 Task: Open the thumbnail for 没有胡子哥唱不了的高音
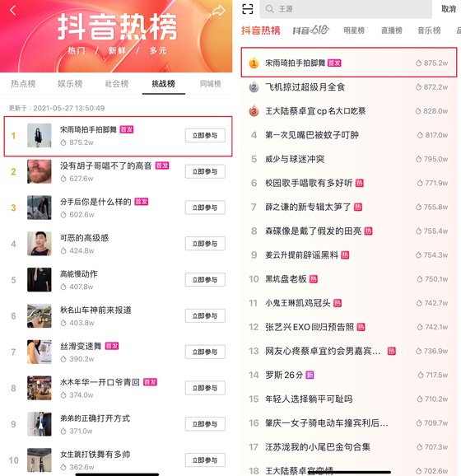tap(40, 171)
